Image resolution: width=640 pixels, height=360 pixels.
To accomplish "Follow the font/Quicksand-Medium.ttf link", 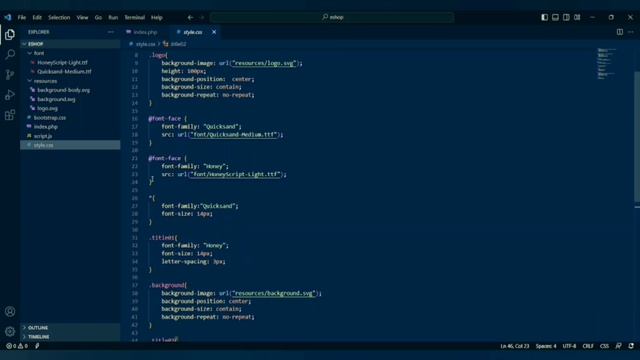I will [x=233, y=134].
